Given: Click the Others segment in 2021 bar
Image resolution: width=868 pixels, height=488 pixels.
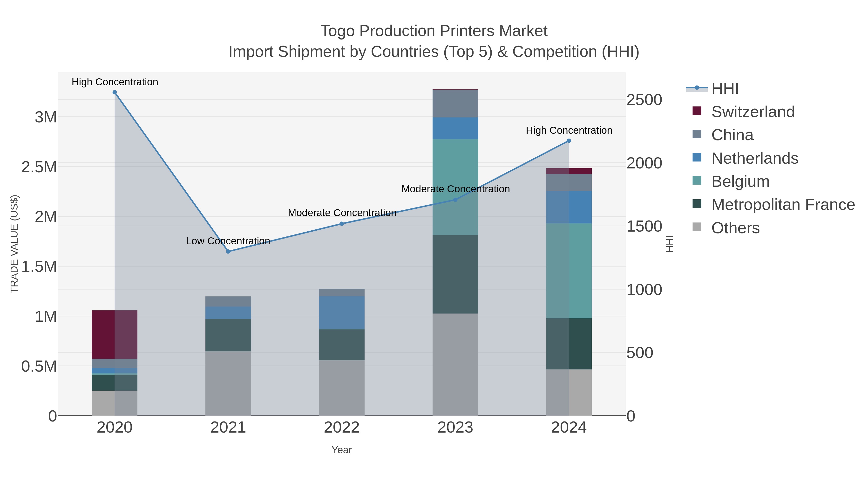Looking at the screenshot, I should coord(228,384).
